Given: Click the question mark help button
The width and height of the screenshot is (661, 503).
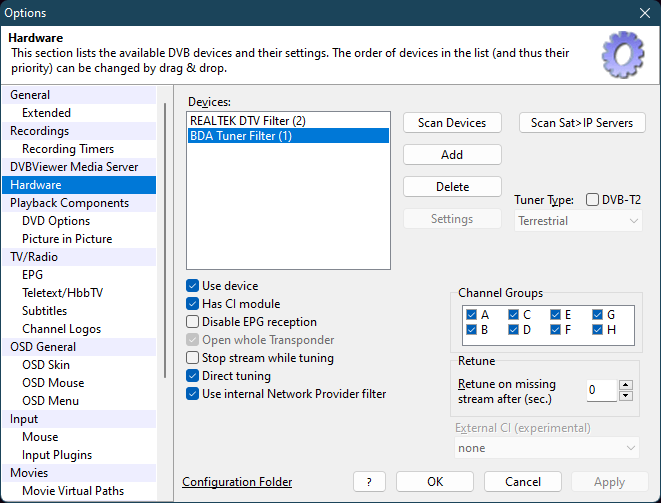Looking at the screenshot, I should click(369, 482).
